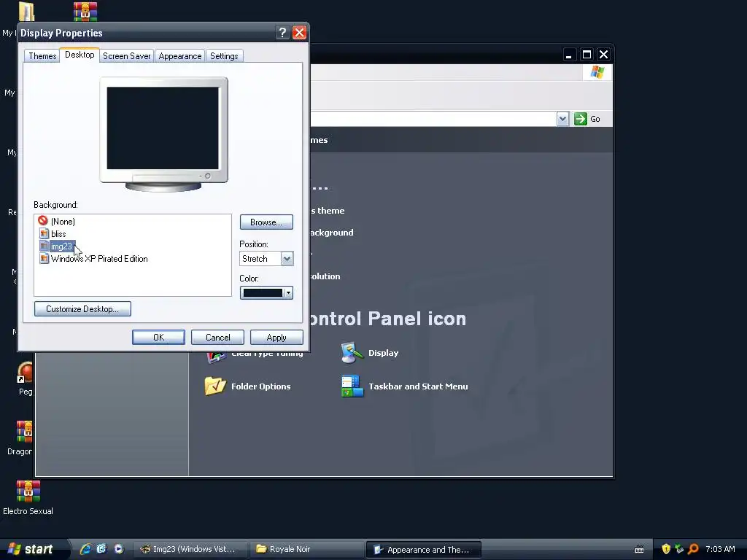
Task: Select the WinRAR archive icon at top of desktop
Action: 85,12
